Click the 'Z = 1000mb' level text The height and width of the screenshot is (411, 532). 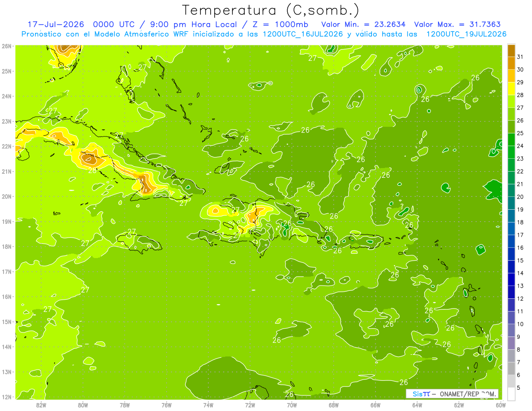tap(280, 24)
